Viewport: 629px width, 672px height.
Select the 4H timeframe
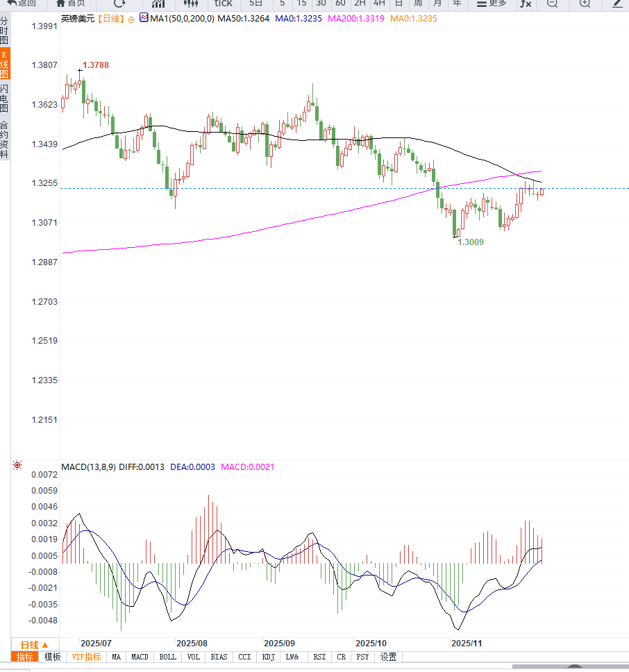[x=379, y=3]
